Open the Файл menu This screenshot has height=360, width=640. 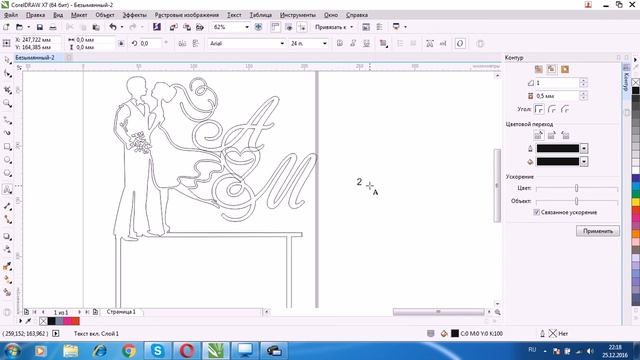coord(11,15)
